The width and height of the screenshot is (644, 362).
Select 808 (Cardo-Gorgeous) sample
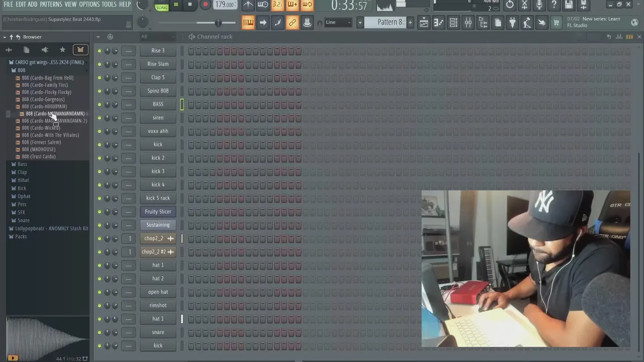tap(43, 100)
